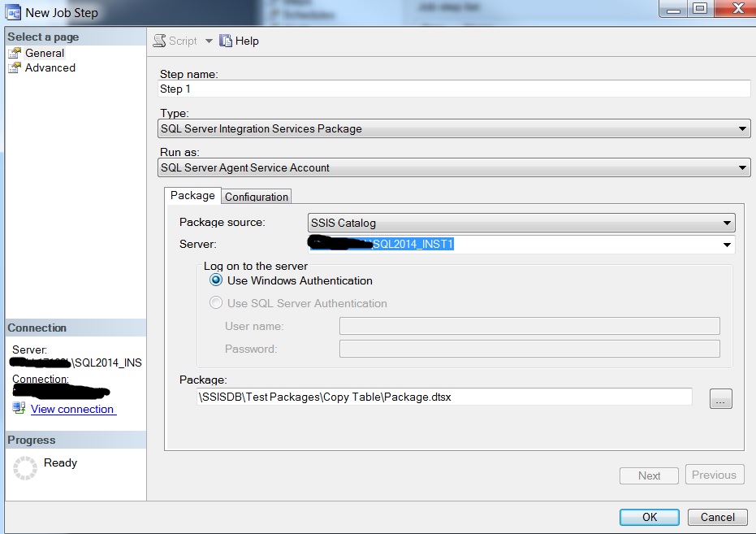
Task: Expand the Package source dropdown
Action: 728,223
